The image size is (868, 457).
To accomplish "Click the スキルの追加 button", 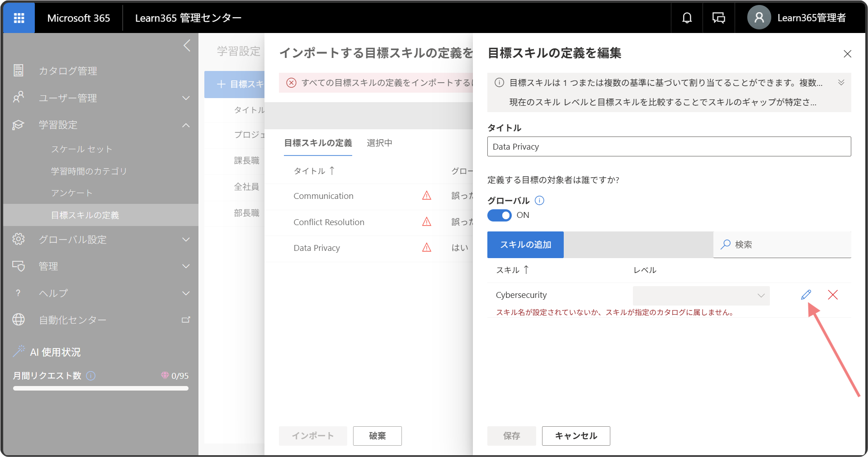I will (525, 245).
